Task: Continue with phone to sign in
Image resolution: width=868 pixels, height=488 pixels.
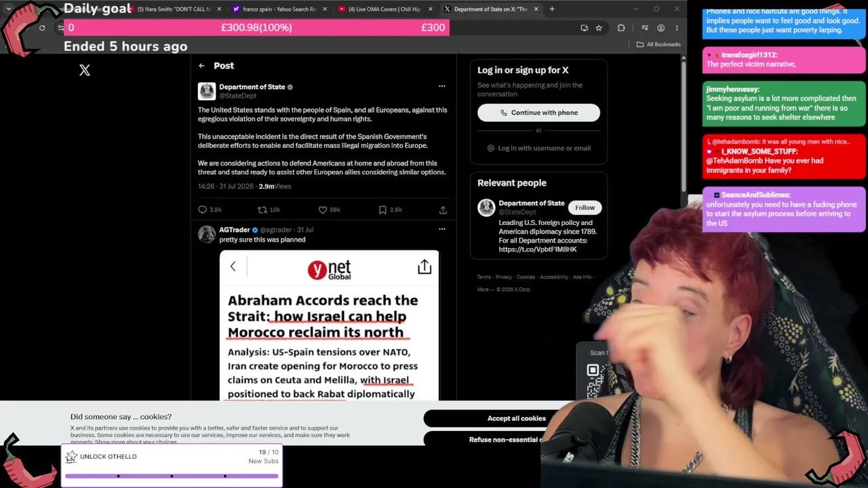Action: (x=538, y=113)
